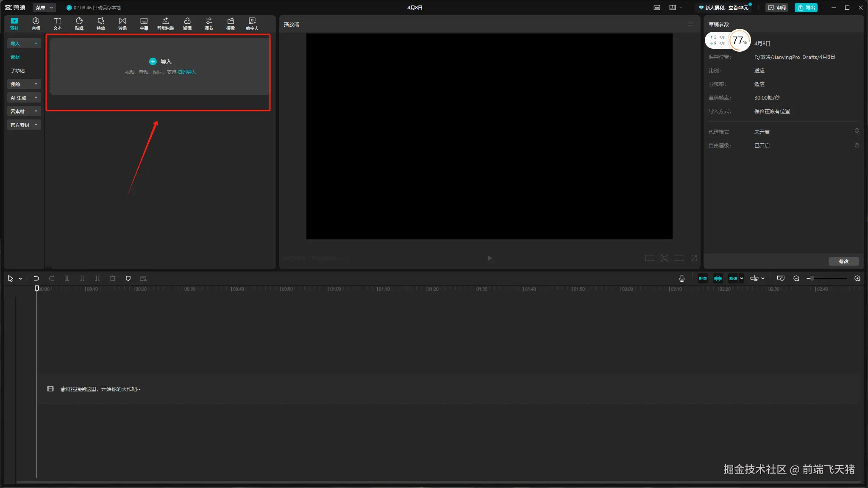Toggle main track magnet snapping
868x488 pixels.
click(702, 278)
